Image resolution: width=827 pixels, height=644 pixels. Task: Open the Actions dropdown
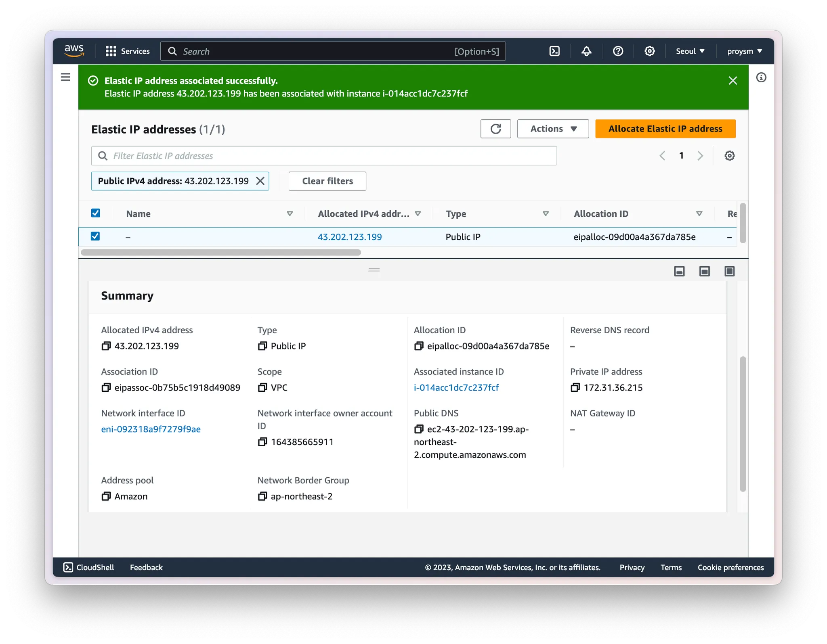pos(553,129)
